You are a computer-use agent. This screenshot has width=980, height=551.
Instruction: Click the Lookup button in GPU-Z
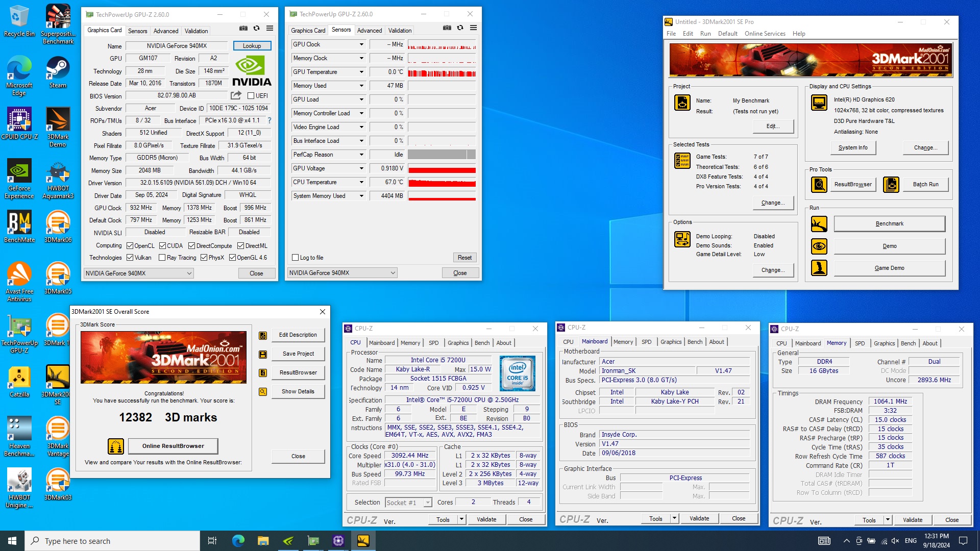tap(252, 46)
